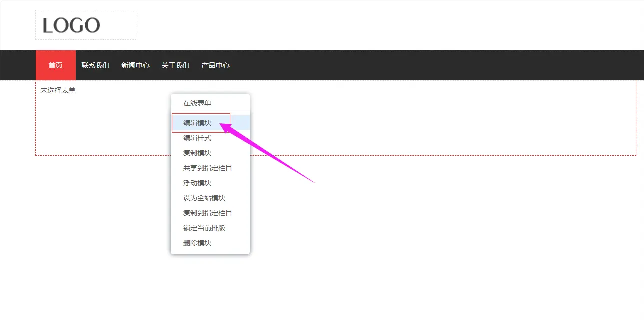Choose 删除模块 to remove module
Screen dimensions: 644x334
(197, 243)
